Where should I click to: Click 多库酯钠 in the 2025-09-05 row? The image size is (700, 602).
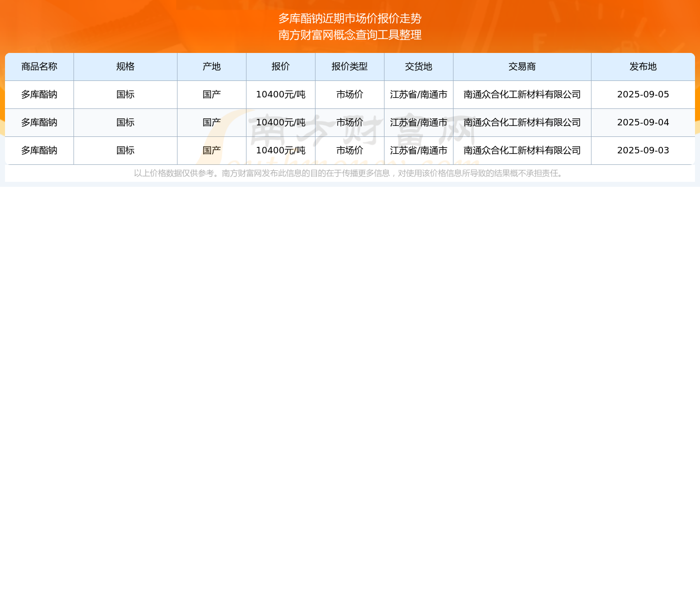(x=39, y=94)
